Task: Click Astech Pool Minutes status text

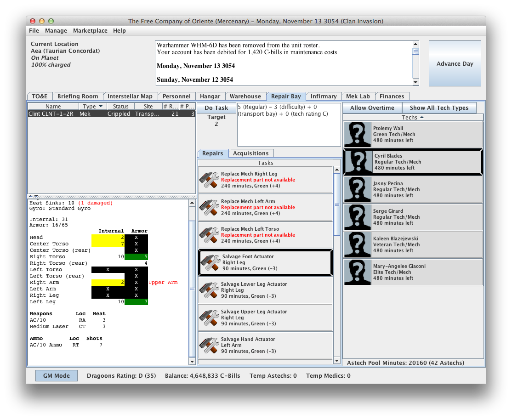Action: (x=405, y=363)
